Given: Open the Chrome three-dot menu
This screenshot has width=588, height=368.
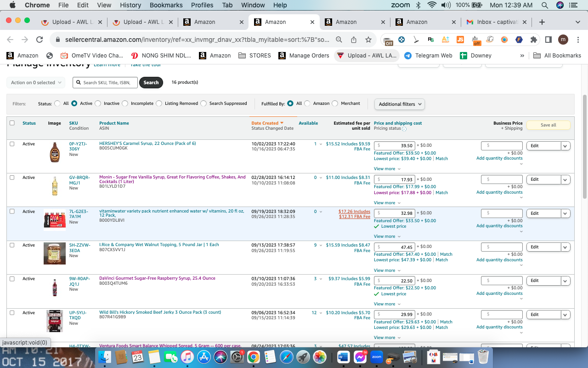Looking at the screenshot, I should [578, 40].
